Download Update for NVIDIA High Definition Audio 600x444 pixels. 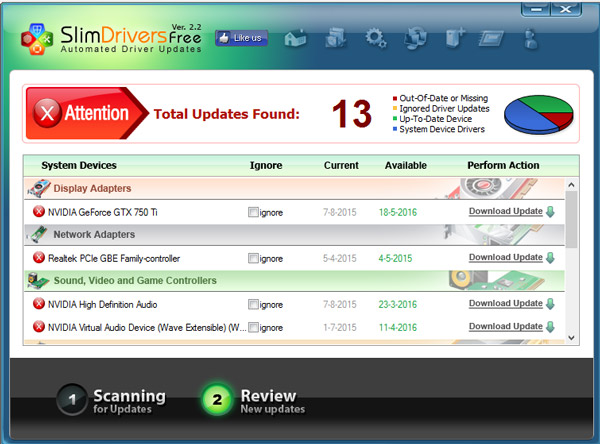(x=506, y=303)
